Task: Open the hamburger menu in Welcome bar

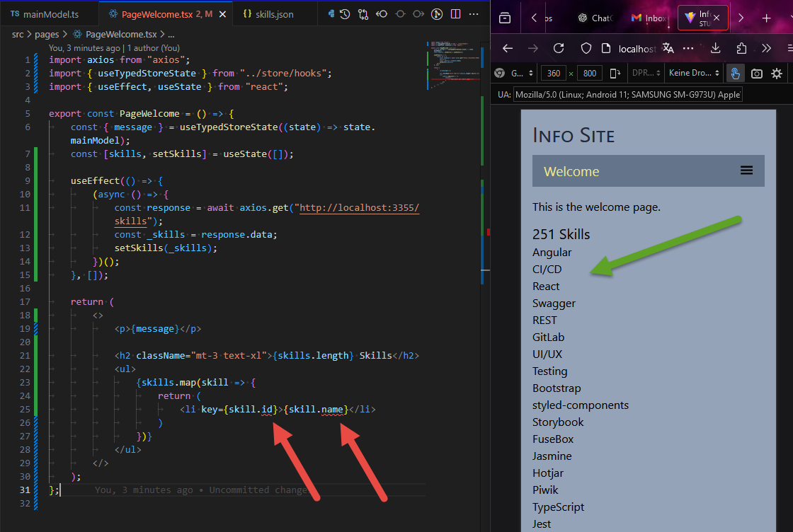Action: point(746,170)
